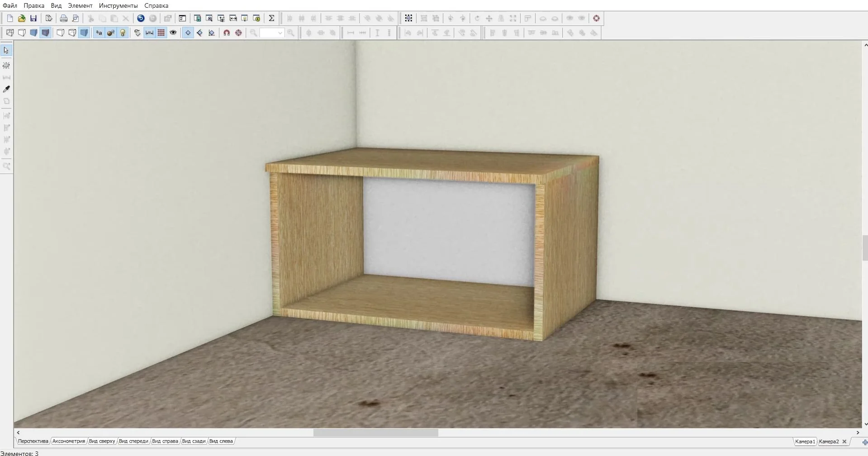Click the blue Undo arrow icon
This screenshot has height=456, width=868.
point(141,19)
